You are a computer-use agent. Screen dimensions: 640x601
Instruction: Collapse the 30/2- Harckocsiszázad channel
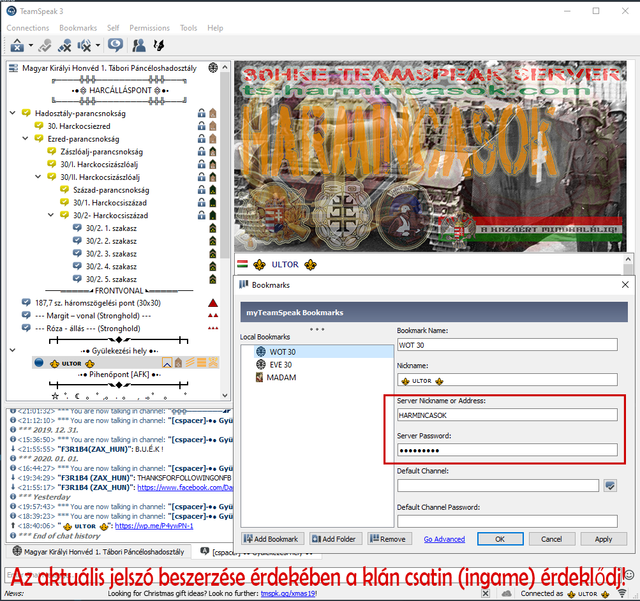[x=51, y=215]
